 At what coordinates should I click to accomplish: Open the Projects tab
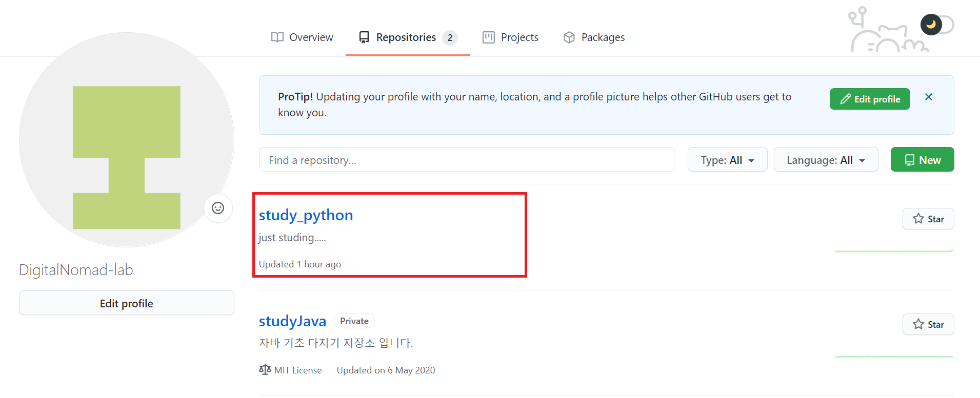[x=510, y=37]
